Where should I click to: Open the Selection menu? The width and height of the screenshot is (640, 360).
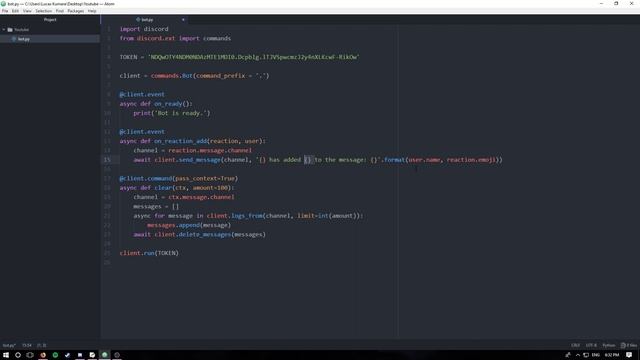pyautogui.click(x=43, y=11)
